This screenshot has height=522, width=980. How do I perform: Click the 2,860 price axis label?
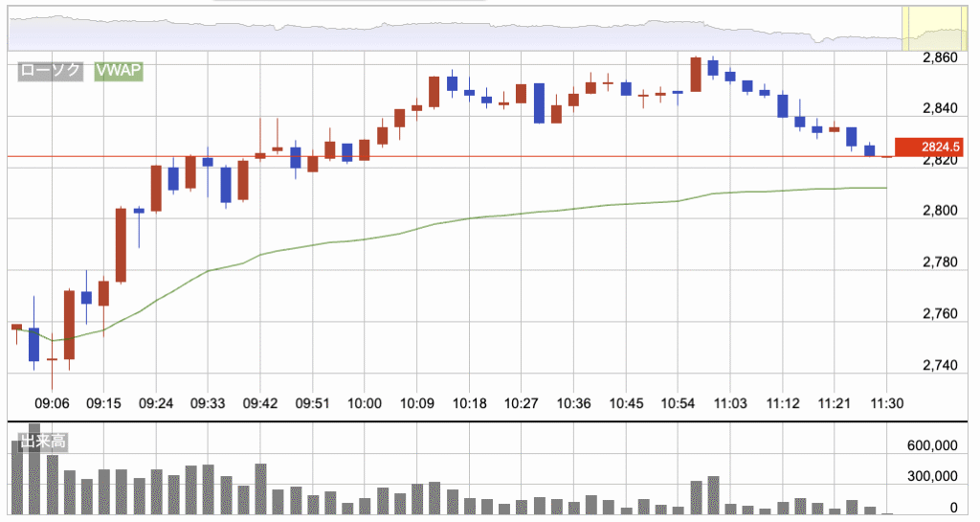click(938, 57)
